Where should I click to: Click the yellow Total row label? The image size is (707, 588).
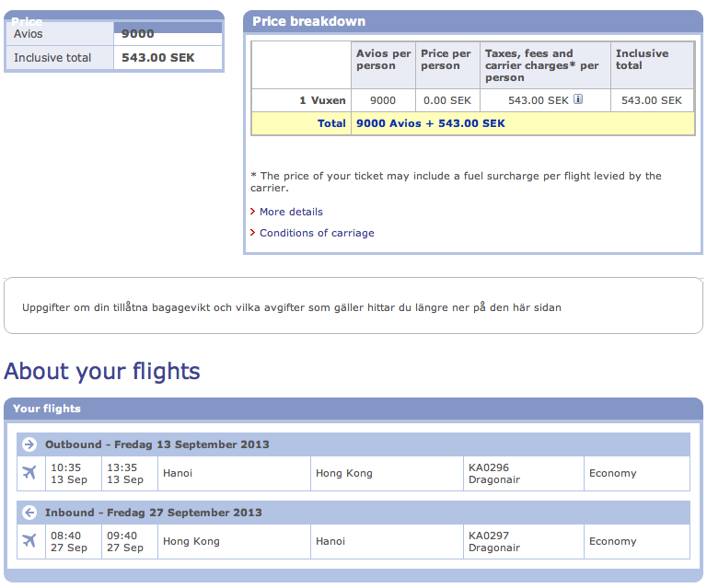pyautogui.click(x=331, y=123)
